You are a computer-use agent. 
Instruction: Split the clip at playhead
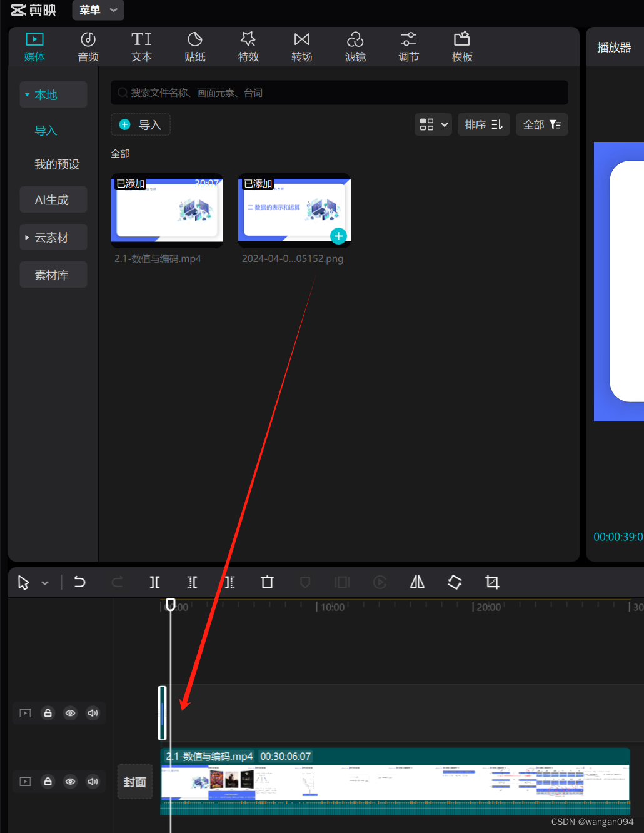pyautogui.click(x=154, y=582)
